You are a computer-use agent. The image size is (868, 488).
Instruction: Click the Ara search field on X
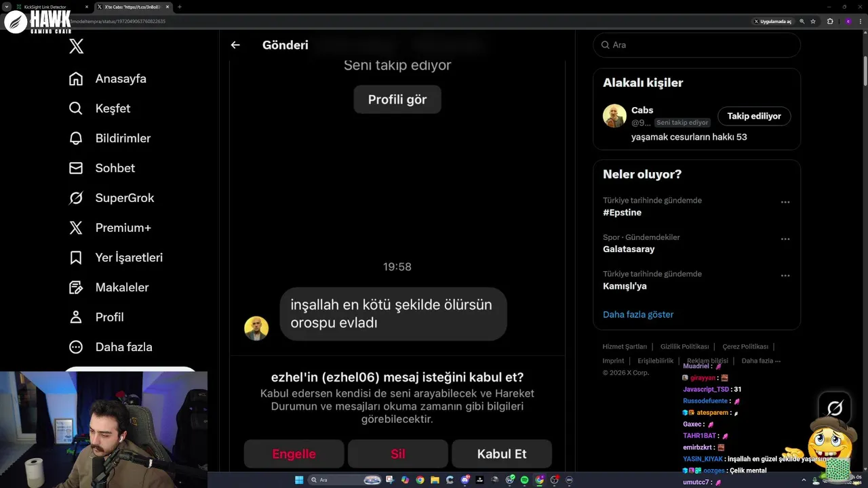click(697, 45)
